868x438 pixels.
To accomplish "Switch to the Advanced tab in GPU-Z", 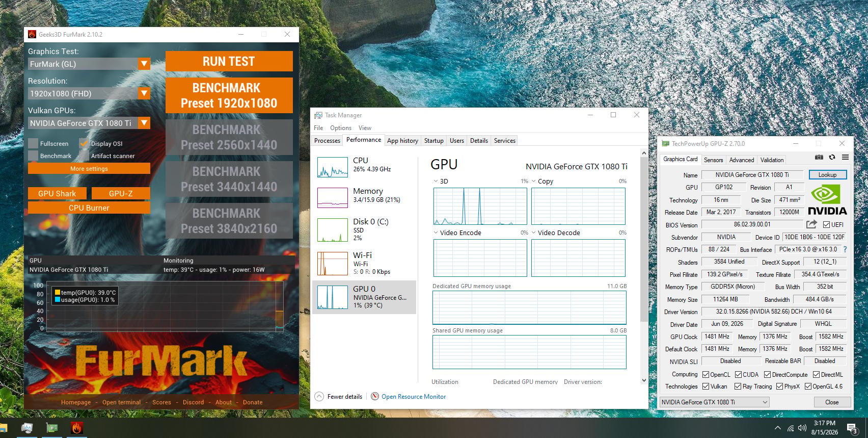I will pyautogui.click(x=742, y=160).
